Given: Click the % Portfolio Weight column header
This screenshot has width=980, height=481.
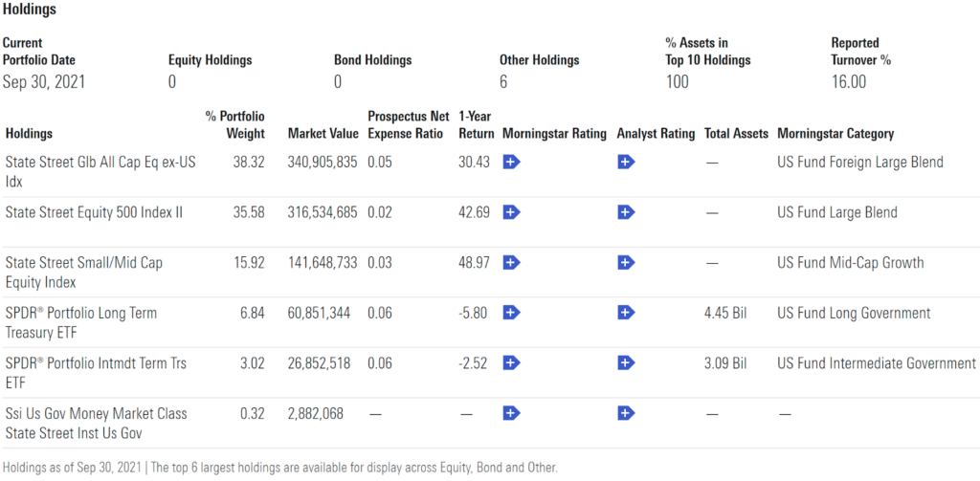Looking at the screenshot, I should pos(235,125).
